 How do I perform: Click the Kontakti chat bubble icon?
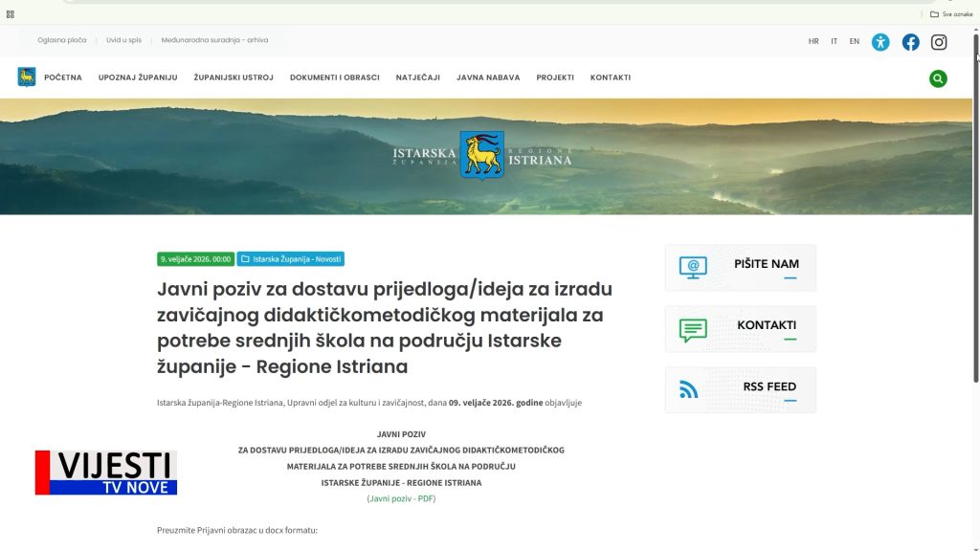pos(693,329)
